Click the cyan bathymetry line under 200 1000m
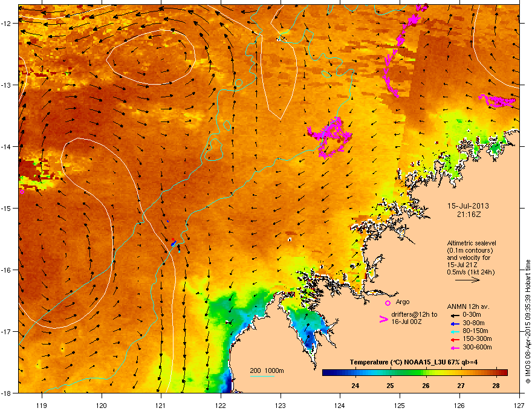The height and width of the screenshot is (411, 532). [262, 376]
